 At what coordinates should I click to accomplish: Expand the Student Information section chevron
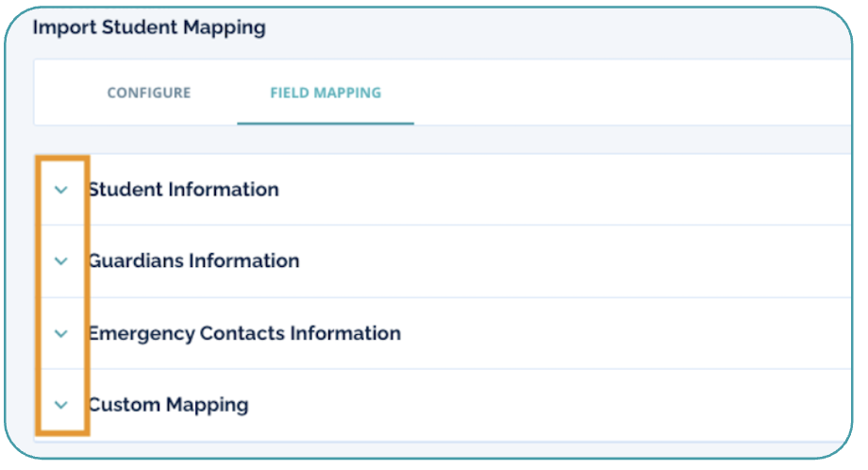(x=61, y=190)
